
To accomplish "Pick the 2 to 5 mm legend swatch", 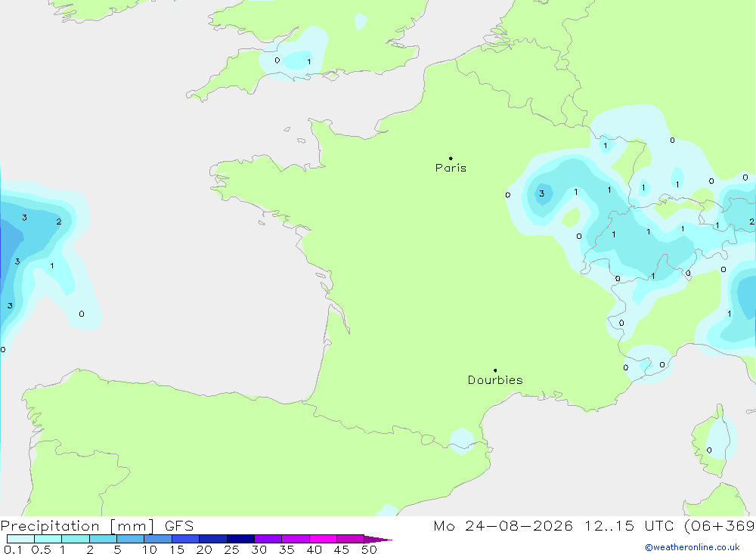I will tap(103, 539).
